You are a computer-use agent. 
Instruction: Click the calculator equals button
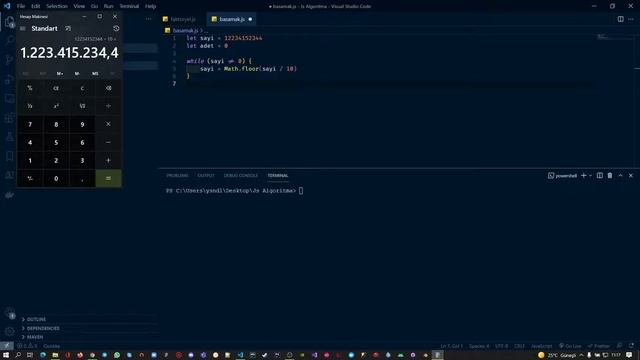pyautogui.click(x=108, y=178)
